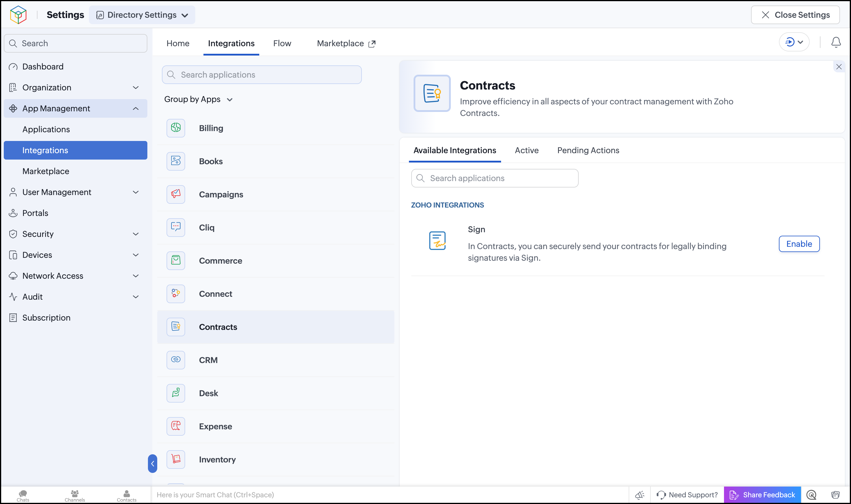Click the CRM app icon

(x=176, y=360)
